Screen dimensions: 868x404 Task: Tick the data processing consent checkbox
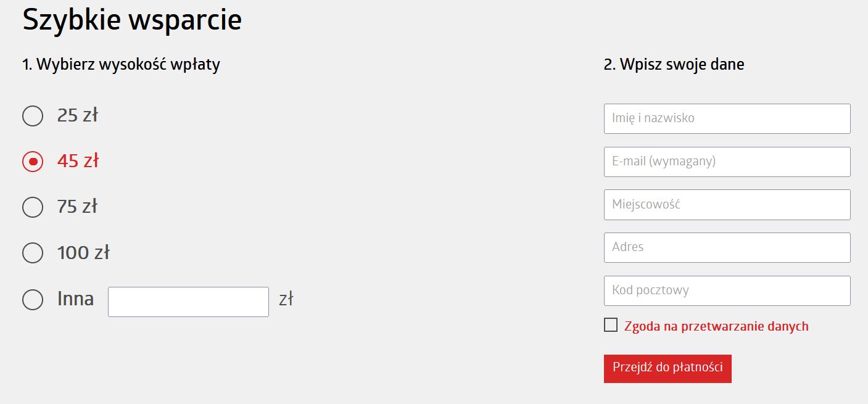[x=611, y=325]
